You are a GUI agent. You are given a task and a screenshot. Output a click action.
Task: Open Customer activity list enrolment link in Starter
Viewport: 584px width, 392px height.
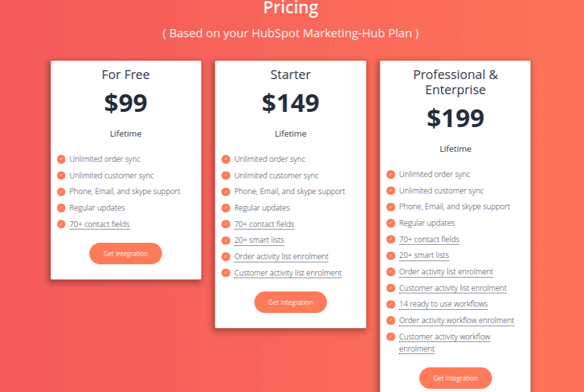point(288,273)
